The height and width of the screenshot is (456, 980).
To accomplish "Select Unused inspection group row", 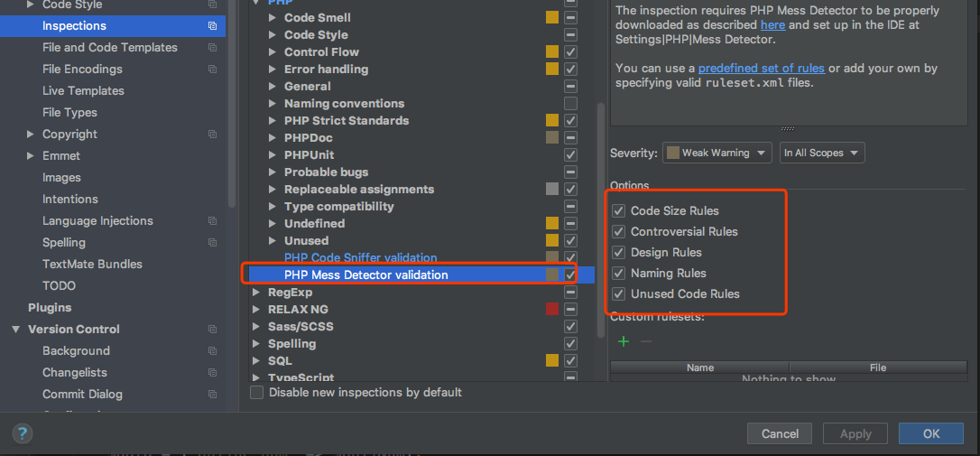I will point(306,240).
